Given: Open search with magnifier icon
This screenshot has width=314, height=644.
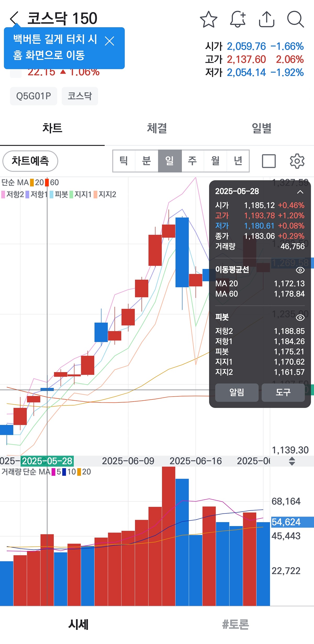Looking at the screenshot, I should pyautogui.click(x=295, y=19).
